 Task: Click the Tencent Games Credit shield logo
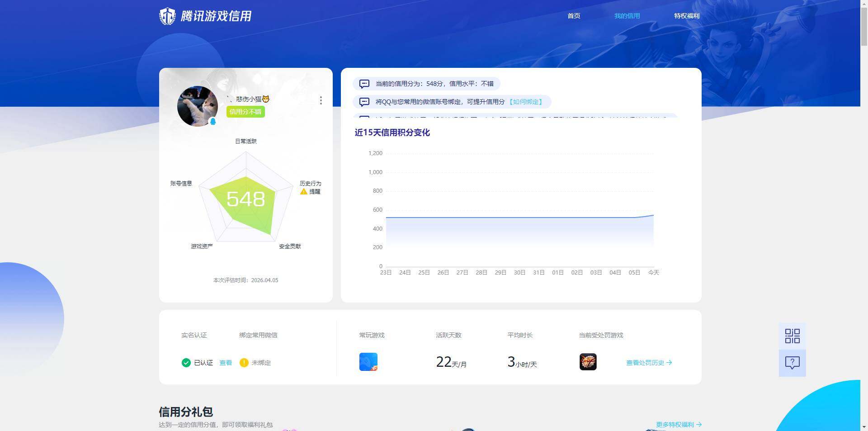pyautogui.click(x=168, y=15)
